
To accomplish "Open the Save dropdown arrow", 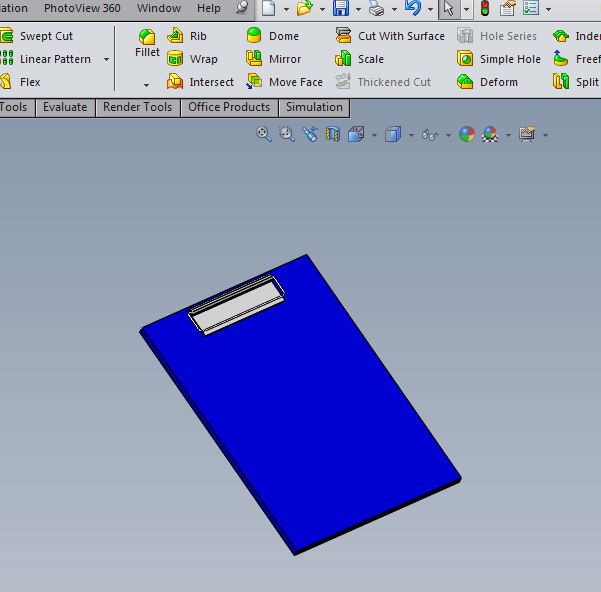I will tap(358, 9).
